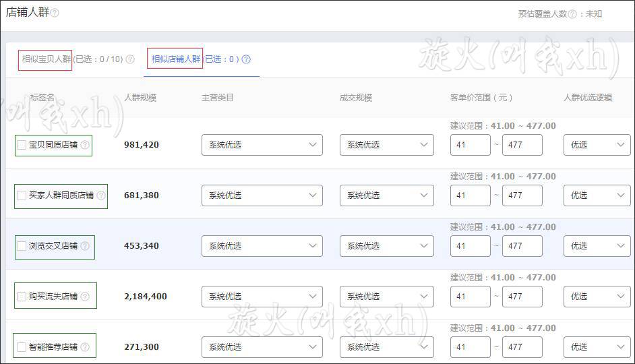Click the 客单价范围（元） column header
This screenshot has height=364, width=635.
tap(481, 98)
